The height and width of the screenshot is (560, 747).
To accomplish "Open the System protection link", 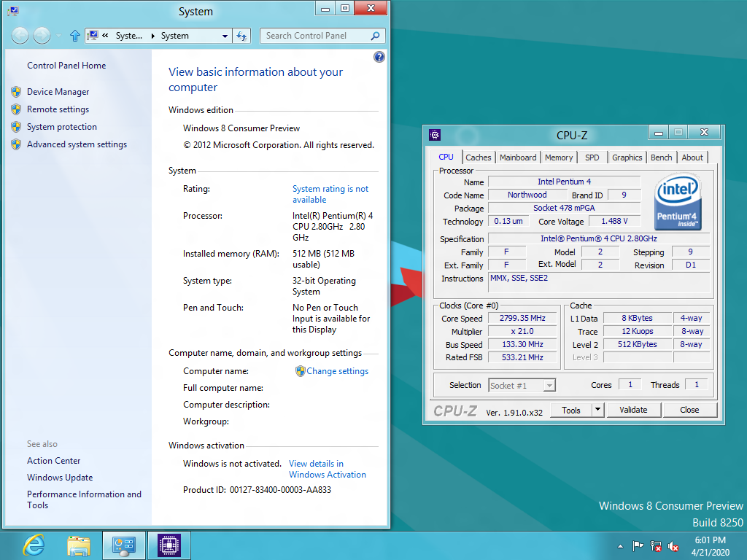I will click(x=62, y=127).
